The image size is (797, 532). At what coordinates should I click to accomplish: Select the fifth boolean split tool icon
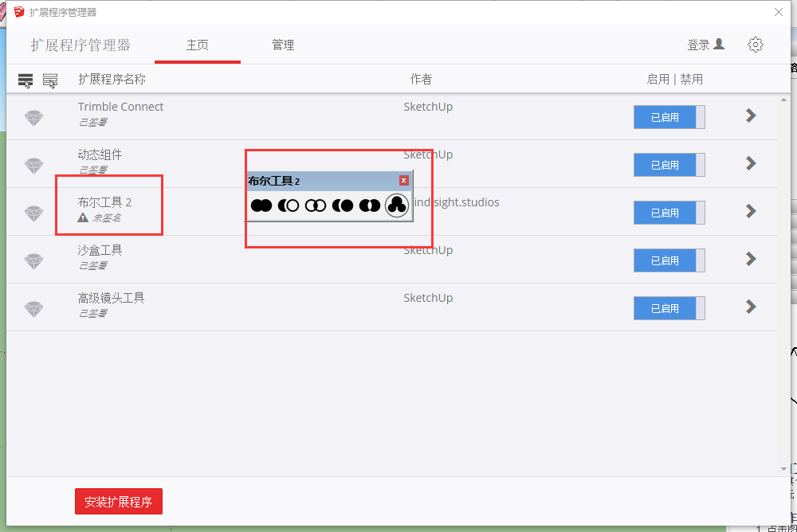click(370, 205)
